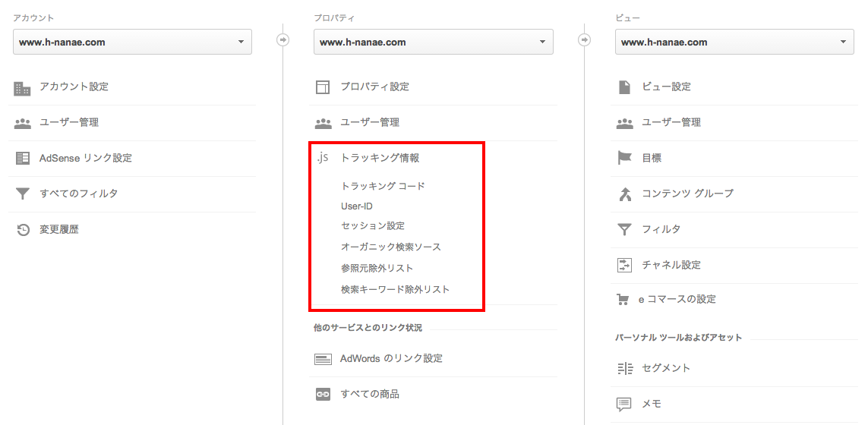This screenshot has height=425, width=868.
Task: Open セグメント
Action: (x=666, y=368)
